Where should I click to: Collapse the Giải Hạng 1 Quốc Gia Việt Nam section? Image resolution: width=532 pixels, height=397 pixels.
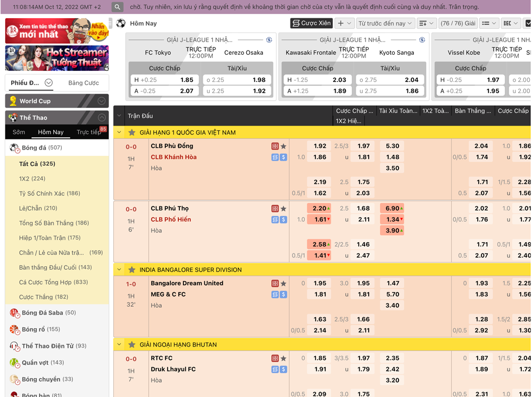point(119,133)
